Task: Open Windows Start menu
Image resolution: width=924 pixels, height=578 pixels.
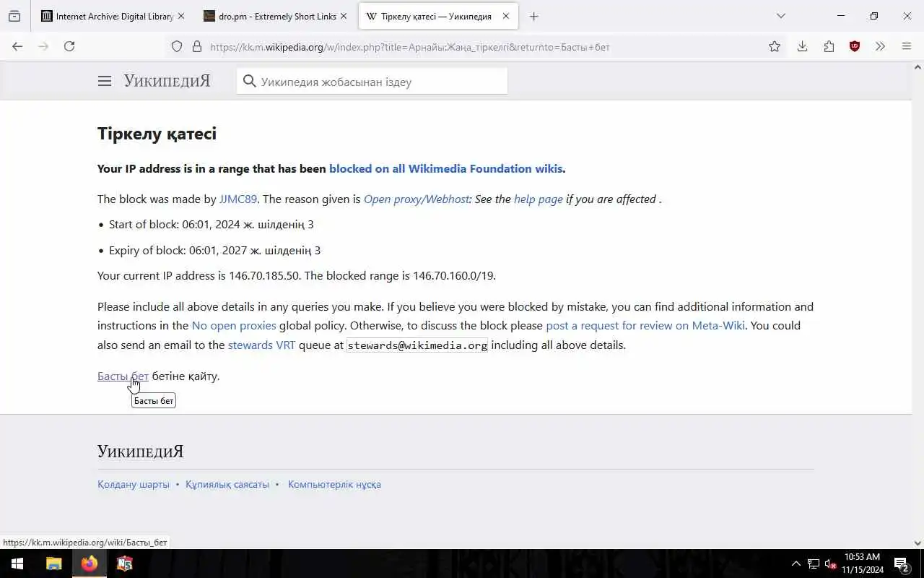Action: (17, 564)
